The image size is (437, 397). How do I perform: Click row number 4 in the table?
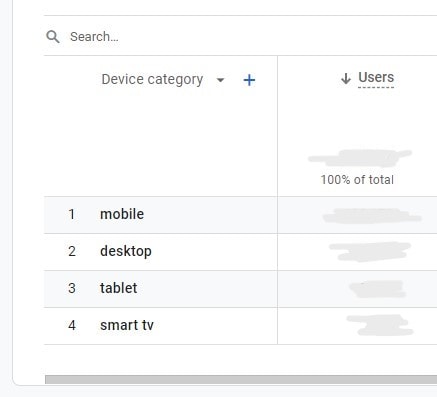[72, 325]
